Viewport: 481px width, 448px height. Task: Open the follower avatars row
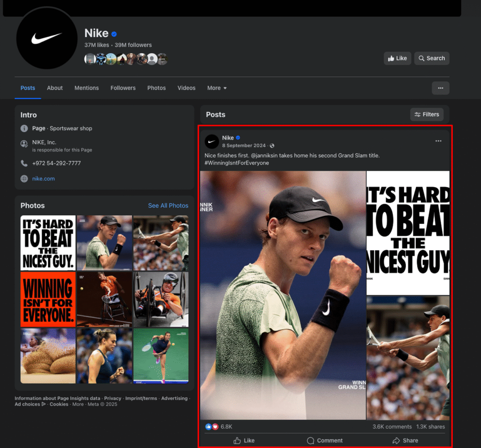tap(126, 59)
